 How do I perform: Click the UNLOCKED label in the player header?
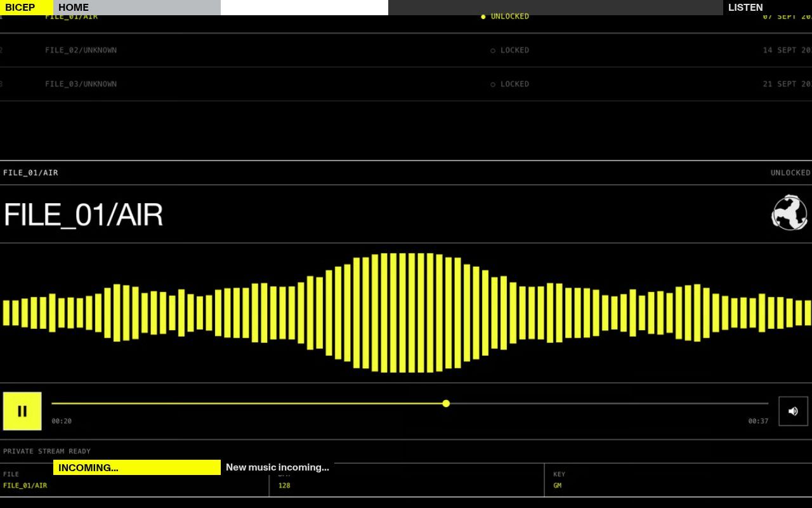coord(790,173)
